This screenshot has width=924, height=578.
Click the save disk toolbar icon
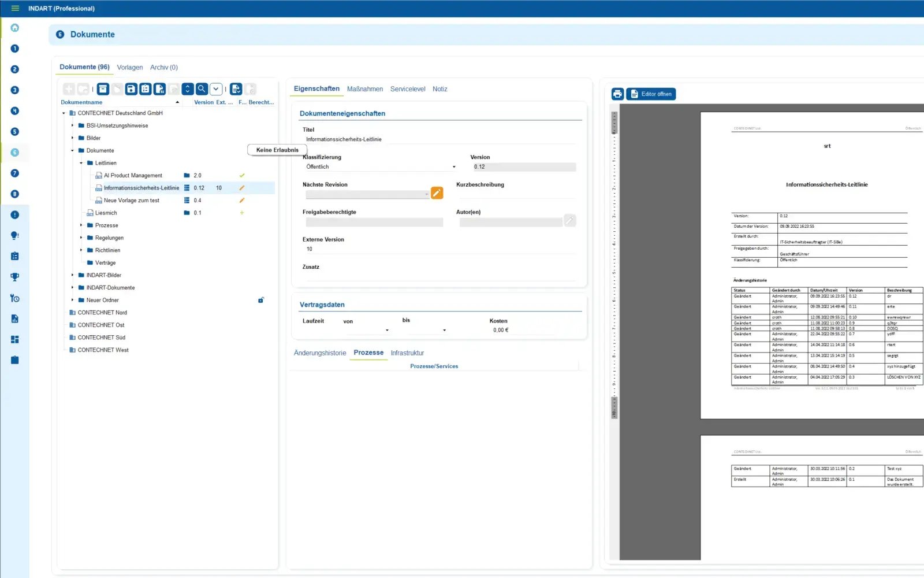click(x=131, y=89)
